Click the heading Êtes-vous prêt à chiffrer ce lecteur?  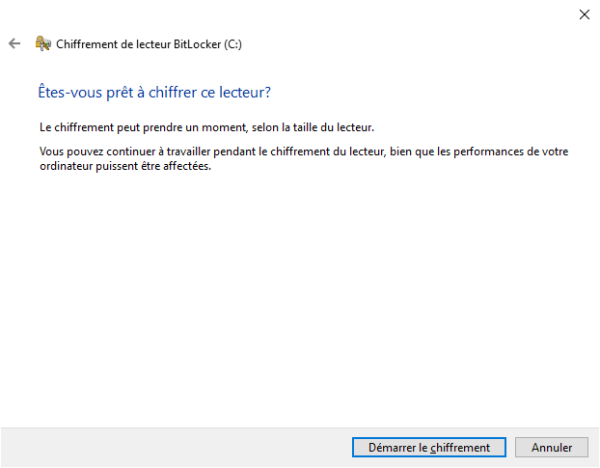[154, 92]
